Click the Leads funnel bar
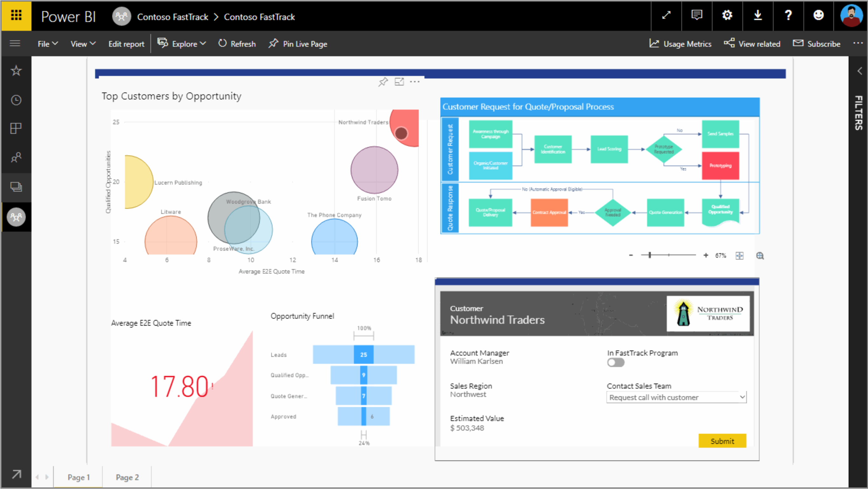The image size is (868, 489). [x=364, y=355]
